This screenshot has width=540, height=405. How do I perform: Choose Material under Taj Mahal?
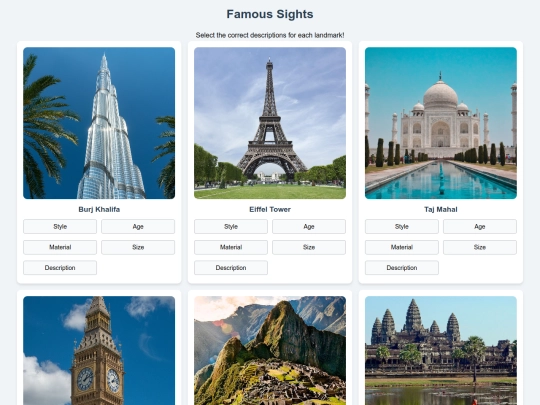[402, 247]
